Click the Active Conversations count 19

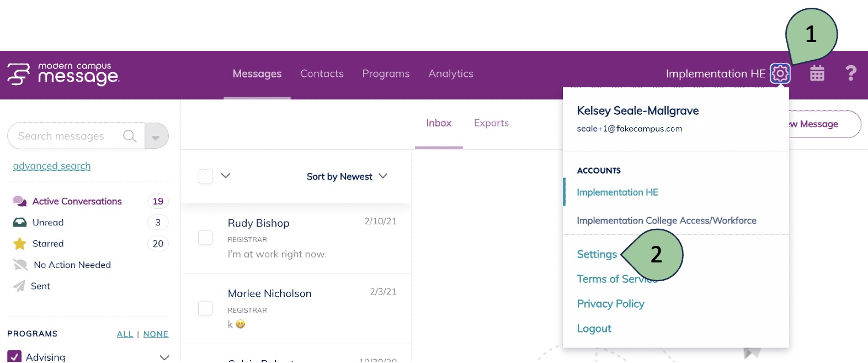coord(158,201)
